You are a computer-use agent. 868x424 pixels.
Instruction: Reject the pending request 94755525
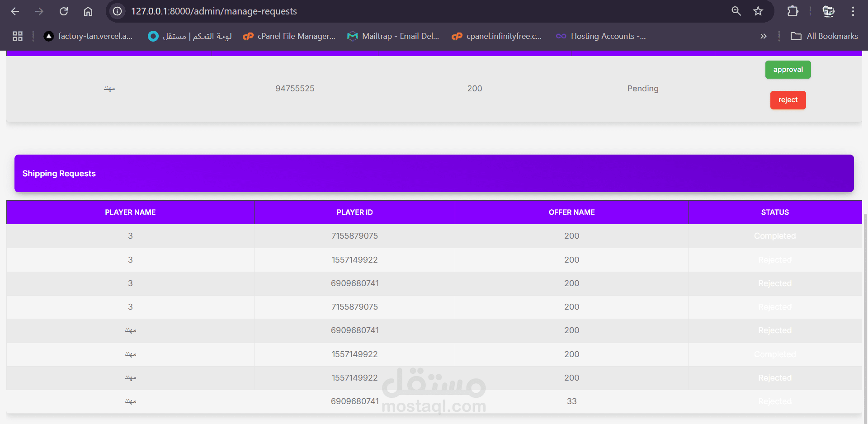point(788,100)
